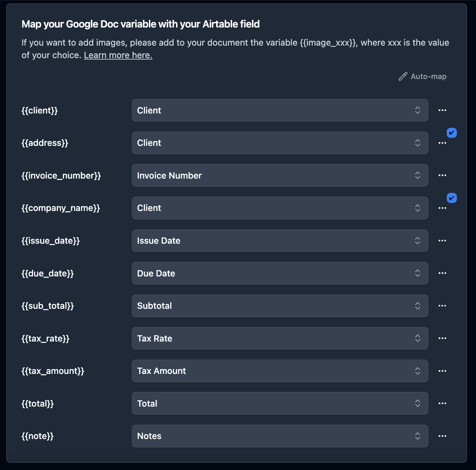
Task: Click the ellipsis next to Subtotal field
Action: click(x=442, y=306)
